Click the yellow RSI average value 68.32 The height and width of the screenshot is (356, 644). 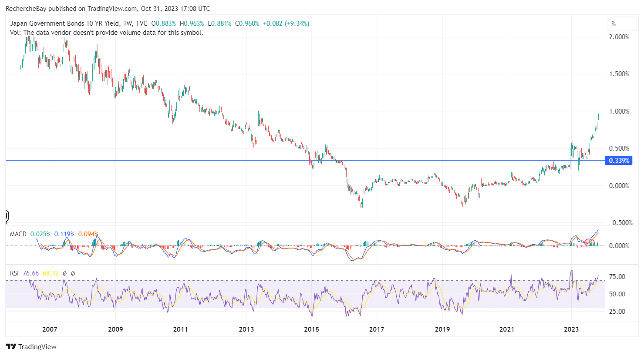[x=51, y=273]
